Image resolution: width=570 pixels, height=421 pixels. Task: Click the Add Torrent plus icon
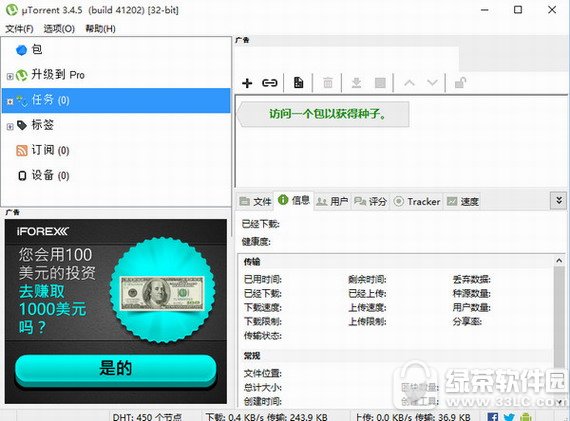point(247,83)
